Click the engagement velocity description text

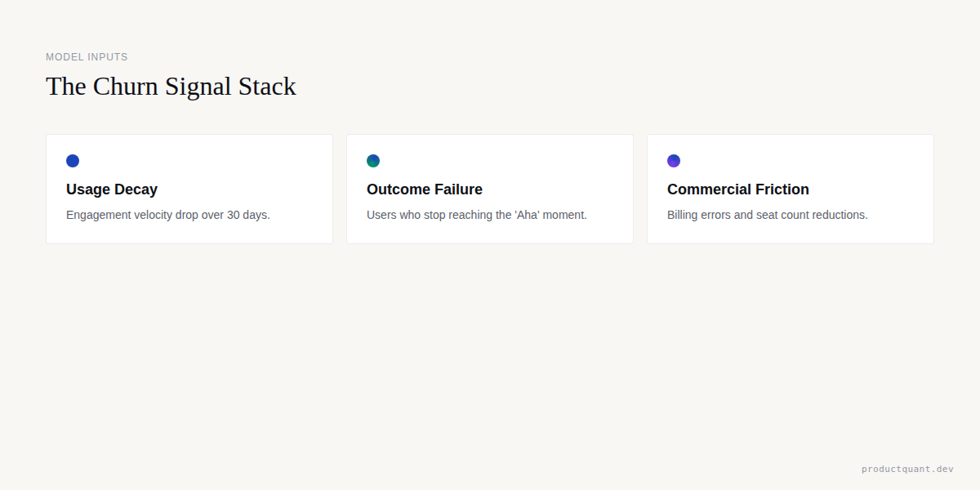coord(167,215)
